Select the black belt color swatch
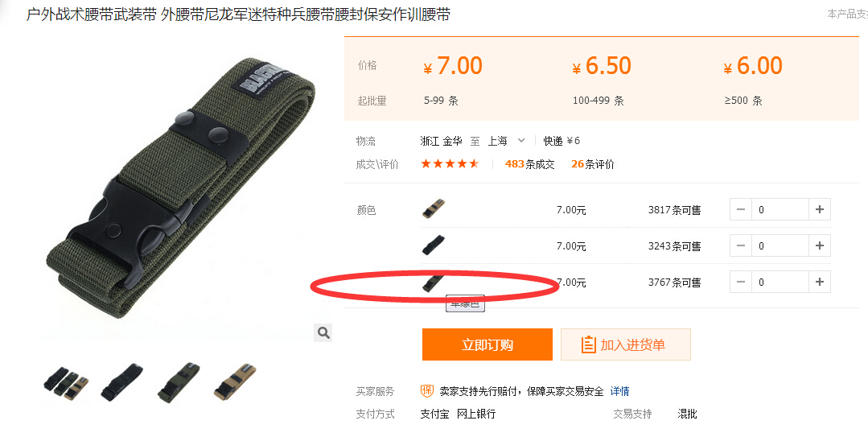 (434, 245)
